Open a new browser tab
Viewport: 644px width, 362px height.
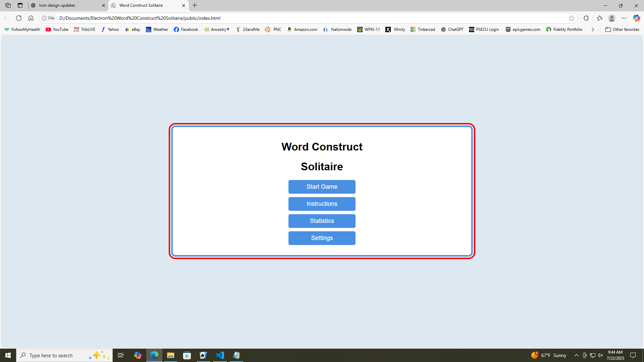pyautogui.click(x=195, y=5)
